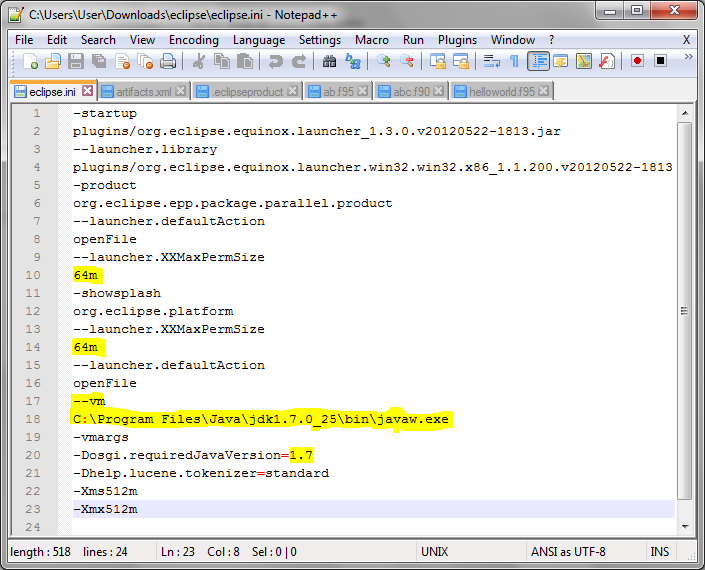Cut the selection using the scissors icon
The image size is (705, 570).
tap(199, 61)
